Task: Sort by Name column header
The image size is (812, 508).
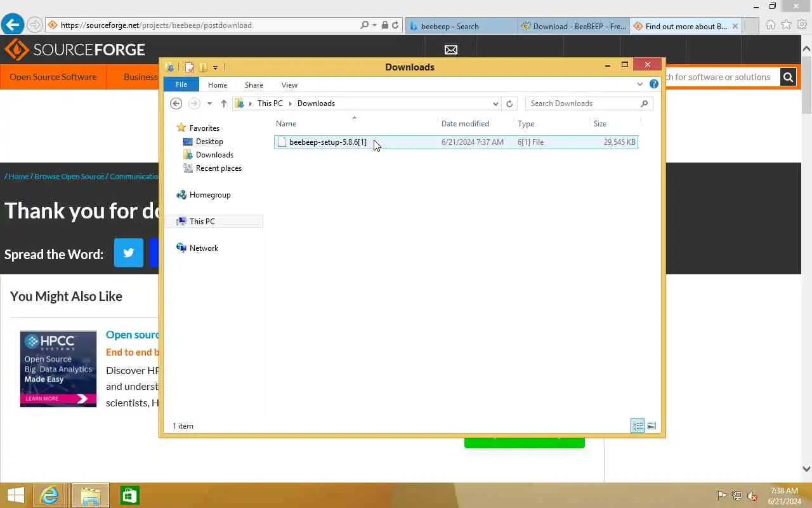Action: [x=286, y=124]
